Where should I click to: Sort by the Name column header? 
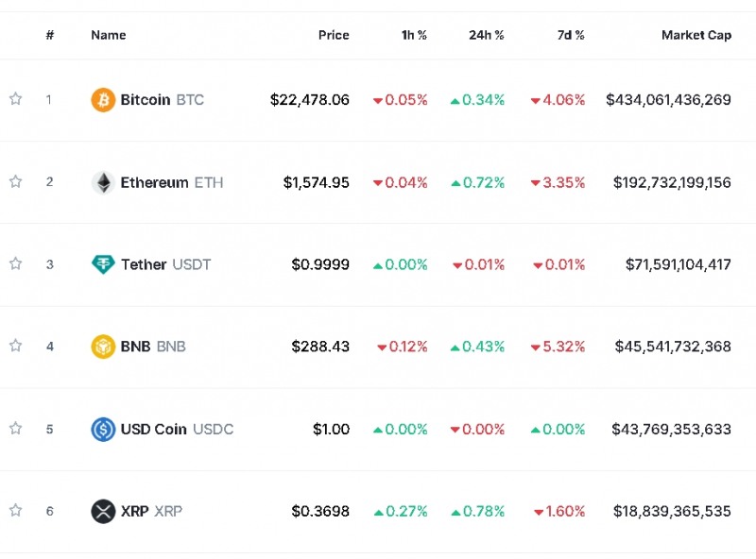point(108,35)
